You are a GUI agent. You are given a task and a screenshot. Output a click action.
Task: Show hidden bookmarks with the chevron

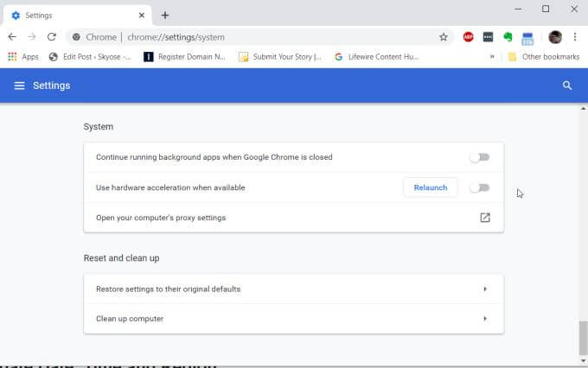pos(492,57)
